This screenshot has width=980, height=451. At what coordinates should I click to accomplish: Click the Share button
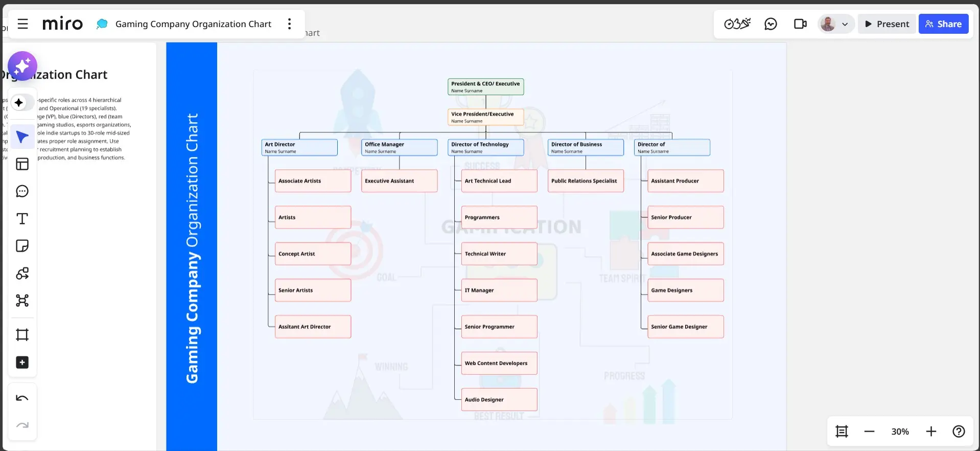point(943,24)
